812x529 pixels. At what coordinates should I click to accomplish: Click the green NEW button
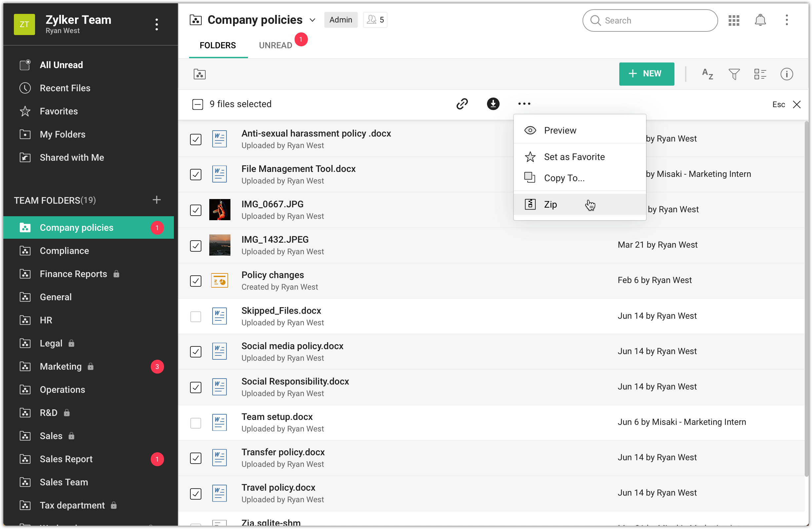[646, 74]
